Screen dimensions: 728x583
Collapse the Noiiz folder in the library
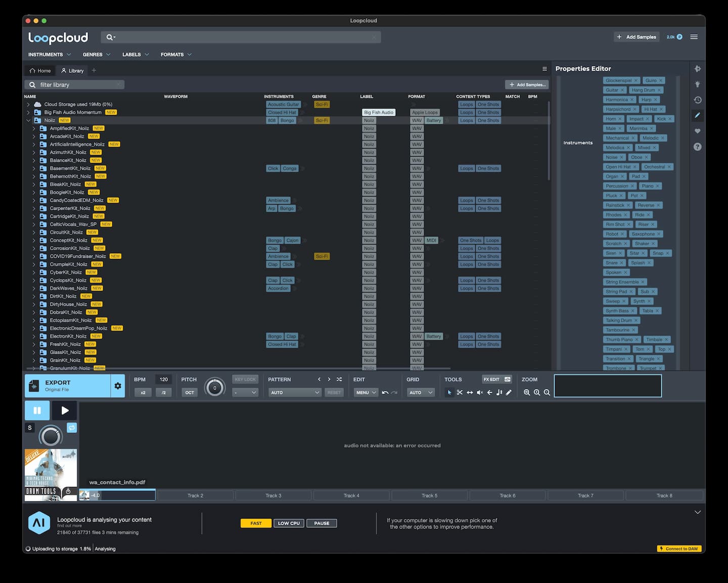(29, 120)
